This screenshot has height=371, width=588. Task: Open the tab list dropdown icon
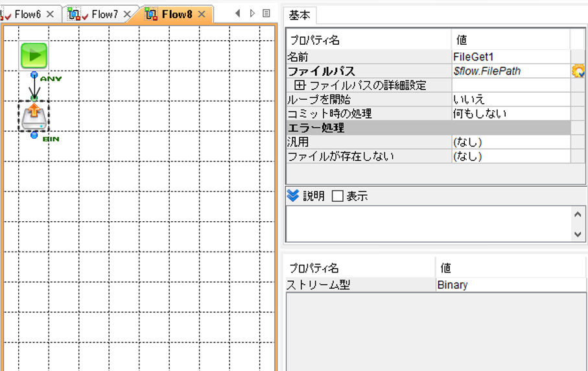coord(266,14)
